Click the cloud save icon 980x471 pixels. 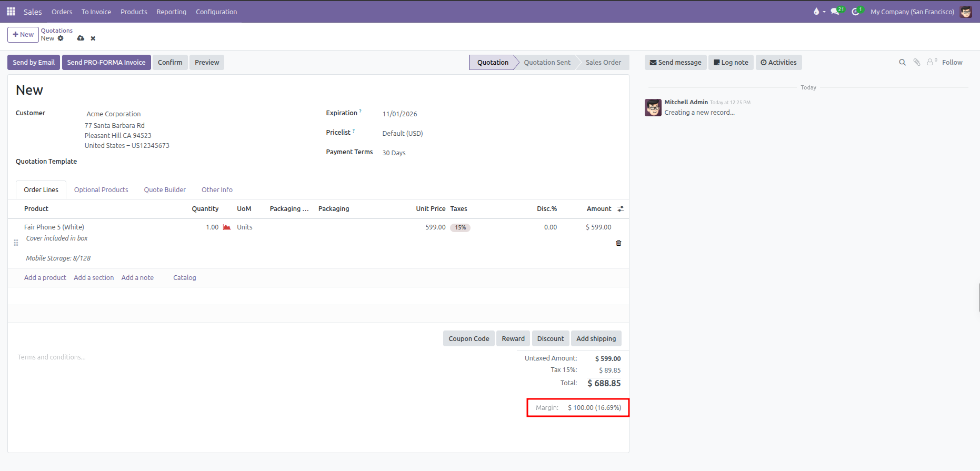(x=81, y=38)
